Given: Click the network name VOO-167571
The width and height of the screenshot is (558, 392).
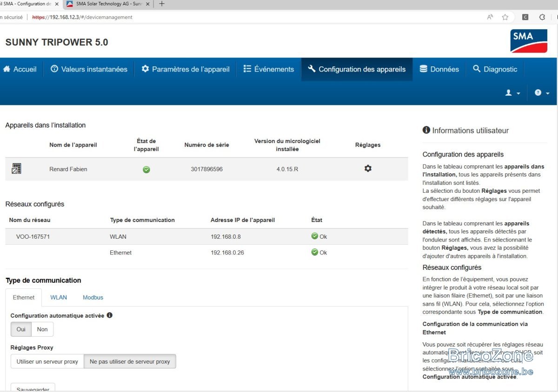Looking at the screenshot, I should (x=33, y=236).
